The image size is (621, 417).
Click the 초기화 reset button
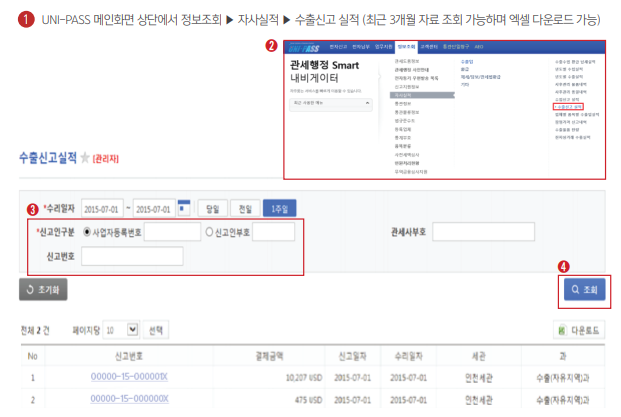[x=43, y=289]
